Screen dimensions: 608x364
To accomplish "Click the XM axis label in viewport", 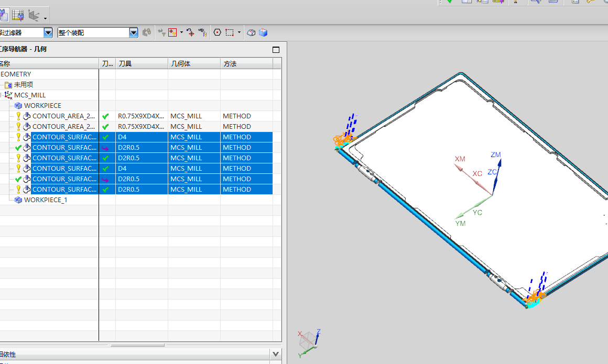I will [460, 159].
